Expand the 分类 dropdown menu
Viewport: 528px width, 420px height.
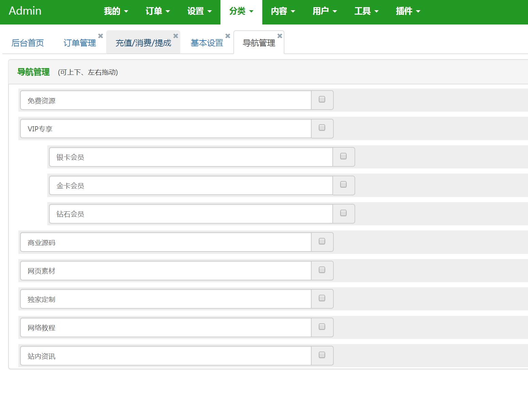(241, 11)
